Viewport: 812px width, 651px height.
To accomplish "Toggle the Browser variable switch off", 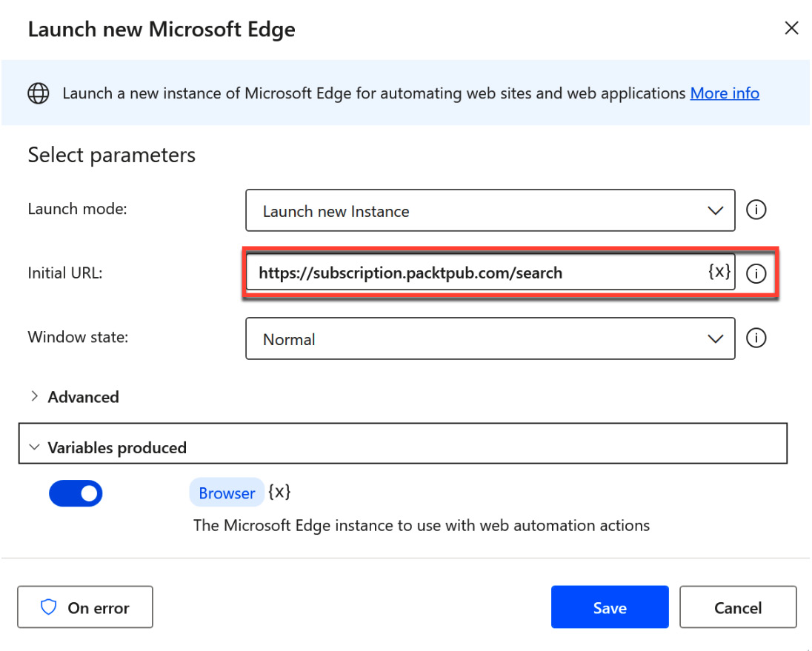I will coord(76,493).
